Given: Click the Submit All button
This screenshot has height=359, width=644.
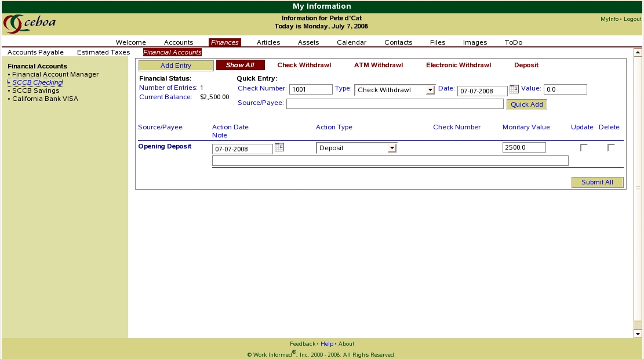Looking at the screenshot, I should pos(597,182).
